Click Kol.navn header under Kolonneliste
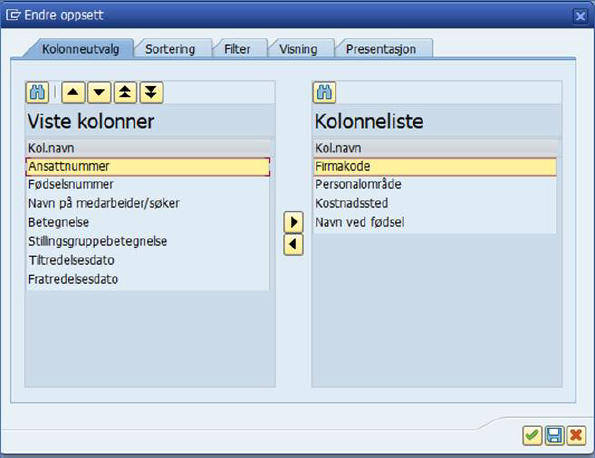Viewport: 595px width, 458px height. point(436,148)
